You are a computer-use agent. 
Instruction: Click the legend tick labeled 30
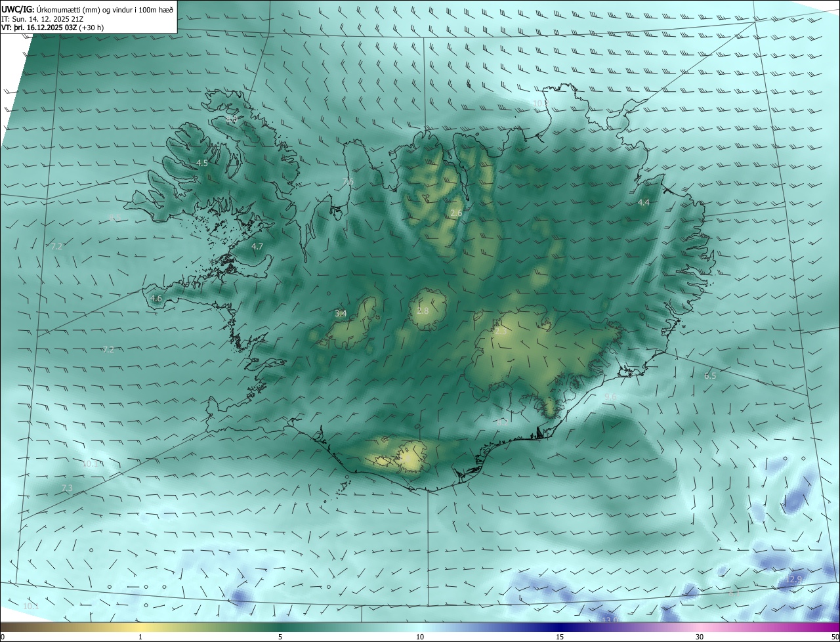[700, 637]
